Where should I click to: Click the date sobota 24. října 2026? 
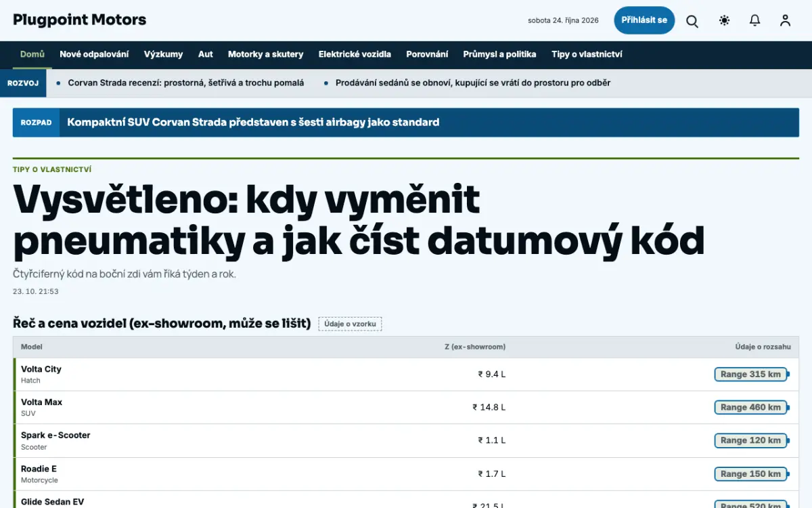tap(563, 20)
